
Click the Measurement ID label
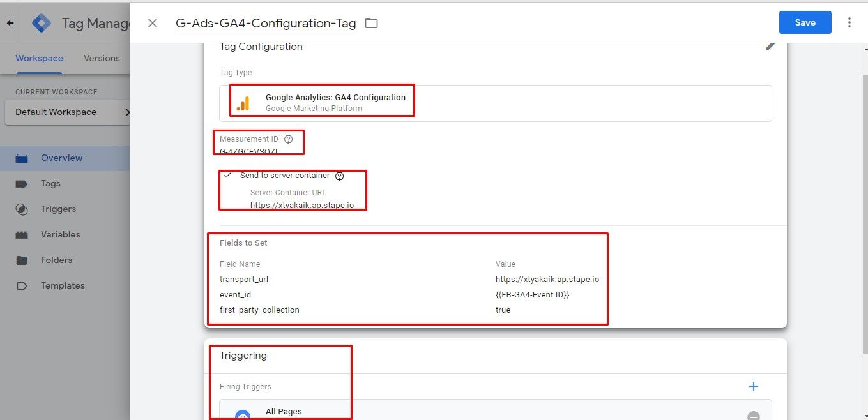[249, 139]
